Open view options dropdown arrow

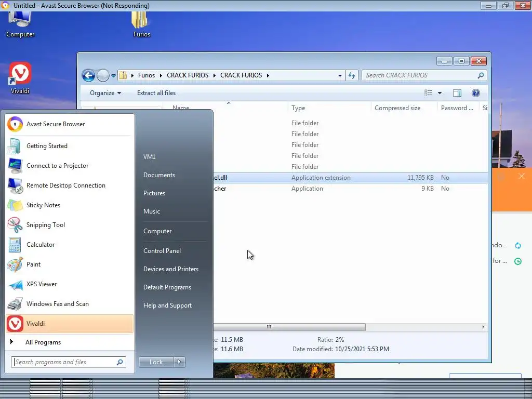click(440, 93)
